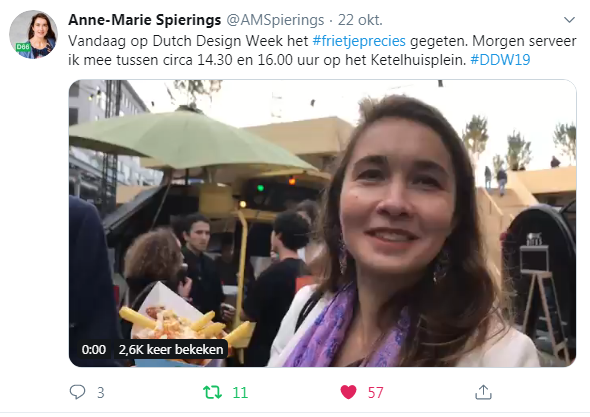This screenshot has height=417, width=590.
Task: Unlike the tweet via red heart
Action: click(x=348, y=392)
